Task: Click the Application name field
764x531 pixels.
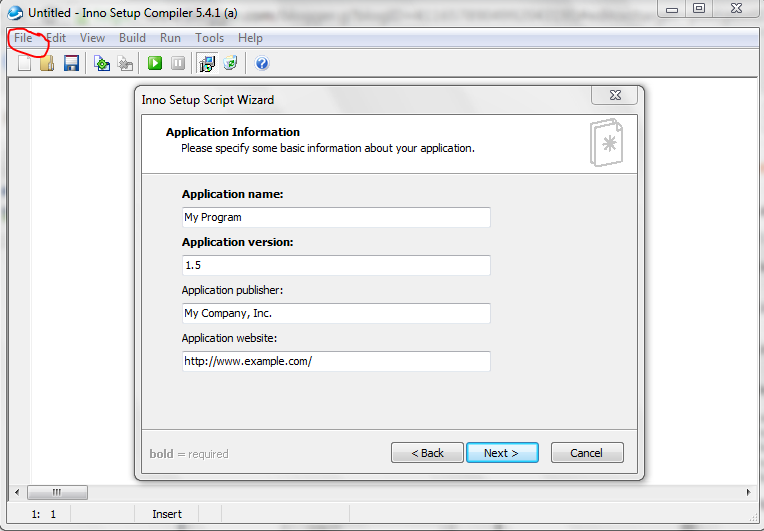Action: pos(336,217)
